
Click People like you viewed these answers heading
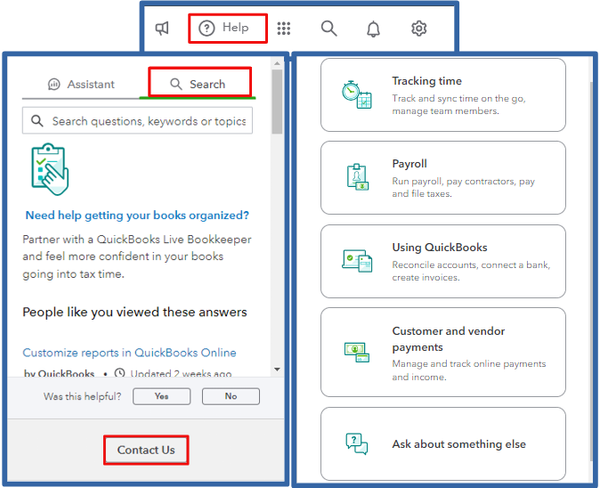[135, 312]
